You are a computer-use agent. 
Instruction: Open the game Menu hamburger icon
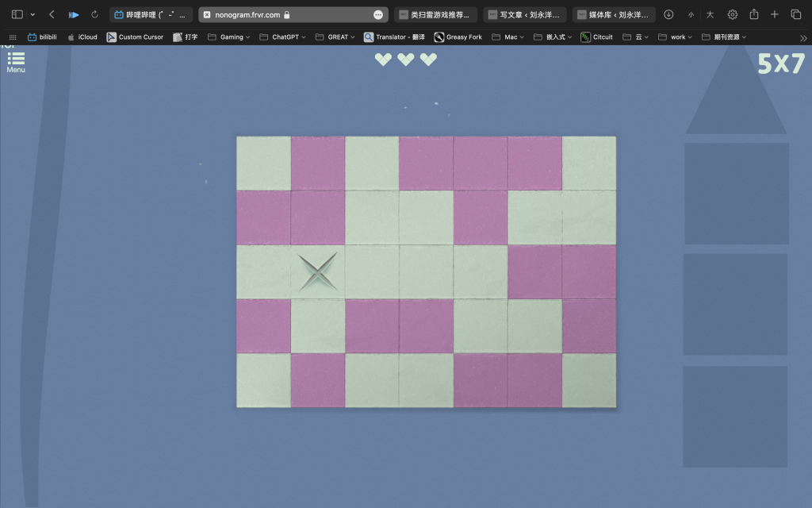[16, 60]
